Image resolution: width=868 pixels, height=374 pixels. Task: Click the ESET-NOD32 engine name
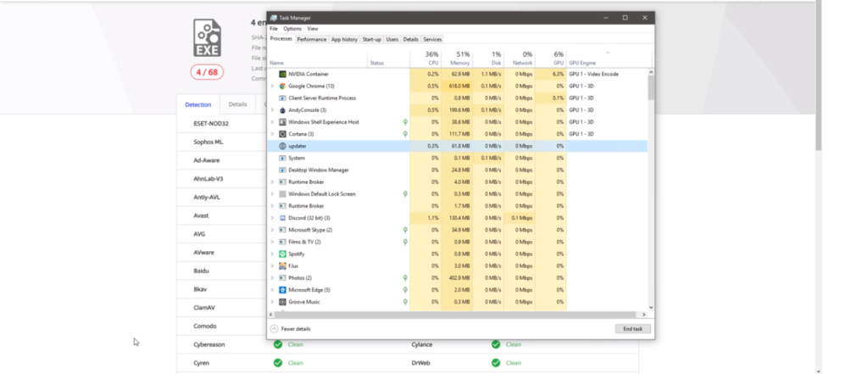211,124
